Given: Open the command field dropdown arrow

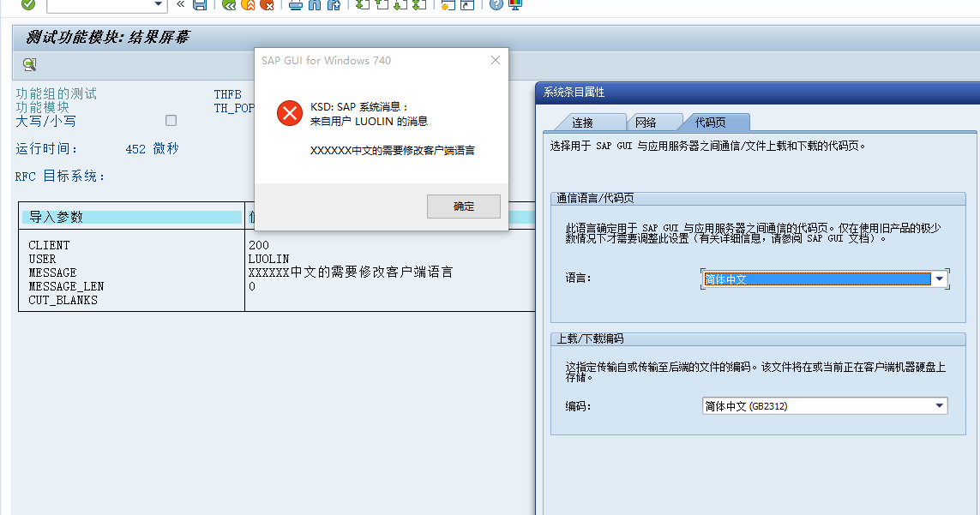Looking at the screenshot, I should click(158, 5).
